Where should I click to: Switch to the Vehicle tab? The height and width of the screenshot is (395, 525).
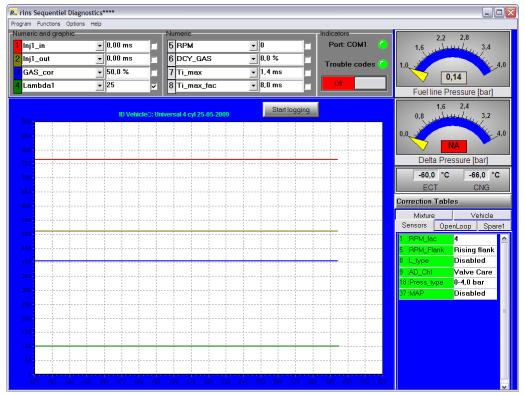point(482,215)
